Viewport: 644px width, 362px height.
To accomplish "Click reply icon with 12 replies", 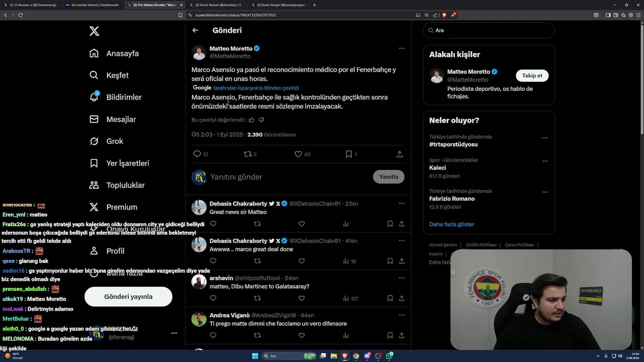I will pos(197,154).
